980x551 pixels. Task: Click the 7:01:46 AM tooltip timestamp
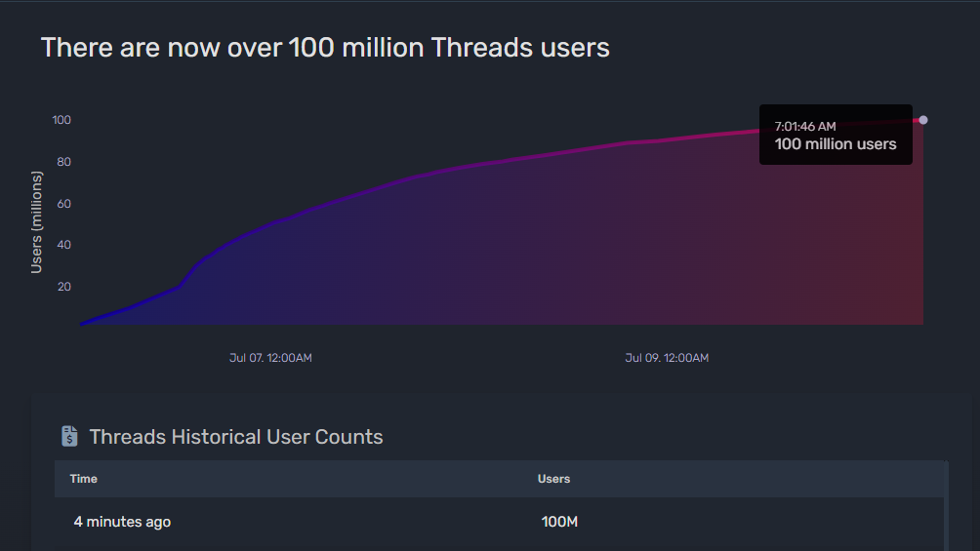tap(805, 126)
